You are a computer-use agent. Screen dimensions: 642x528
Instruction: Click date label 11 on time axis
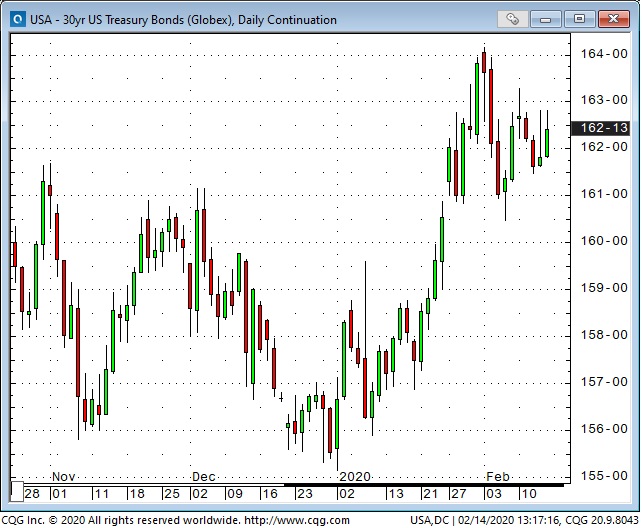[x=102, y=494]
